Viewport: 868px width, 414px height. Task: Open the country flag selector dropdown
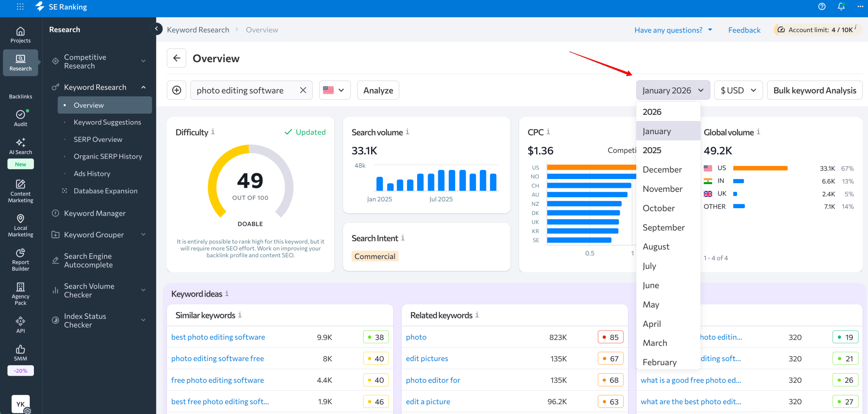(334, 90)
